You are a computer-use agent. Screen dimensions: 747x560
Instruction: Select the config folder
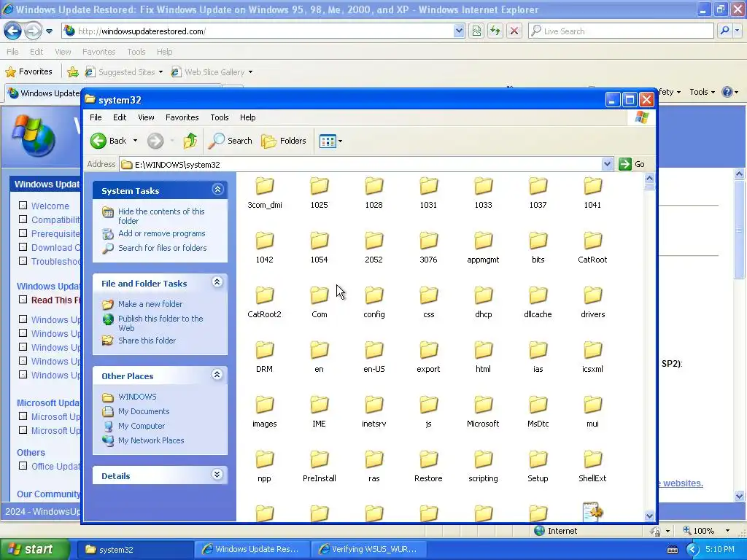pyautogui.click(x=374, y=303)
